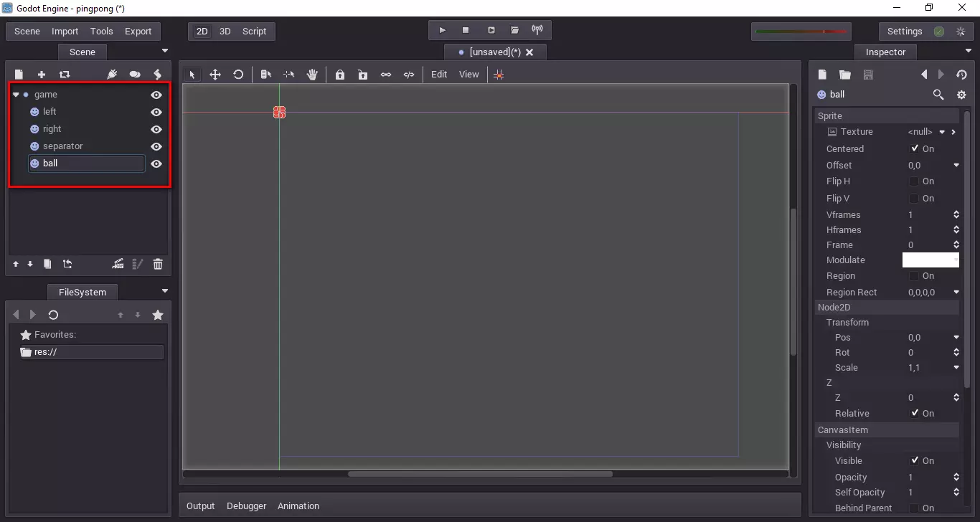
Task: Open the Inspector search magnifier
Action: 938,95
